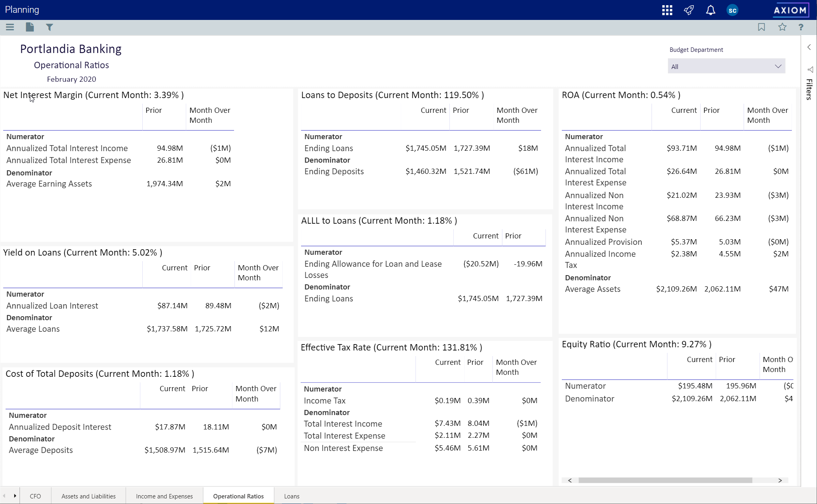Open the hamburger navigation menu
Image resolution: width=817 pixels, height=504 pixels.
(x=10, y=27)
